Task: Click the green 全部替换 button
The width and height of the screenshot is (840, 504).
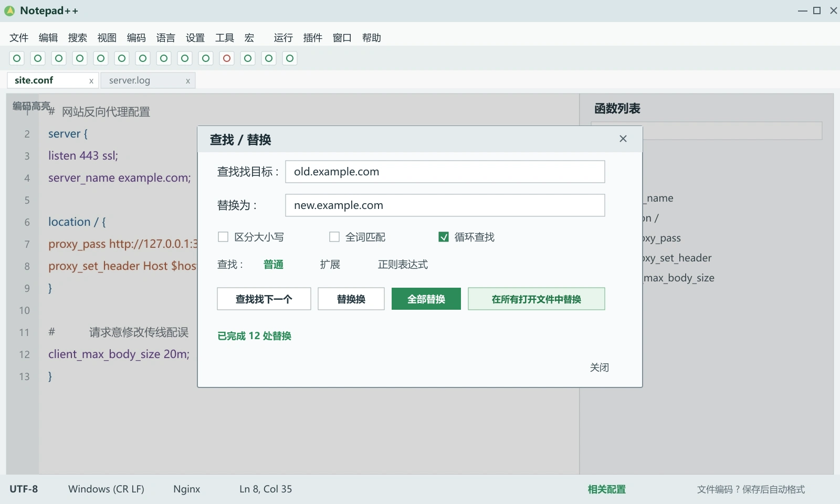Action: click(x=426, y=299)
